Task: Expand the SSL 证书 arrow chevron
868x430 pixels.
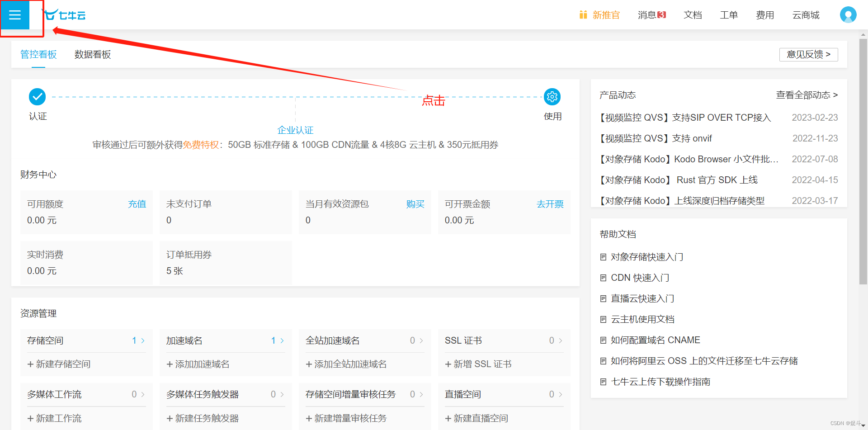Action: tap(561, 340)
